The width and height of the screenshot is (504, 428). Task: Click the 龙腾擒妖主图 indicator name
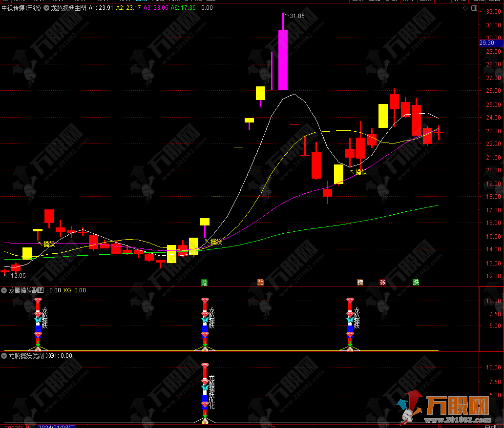(68, 8)
